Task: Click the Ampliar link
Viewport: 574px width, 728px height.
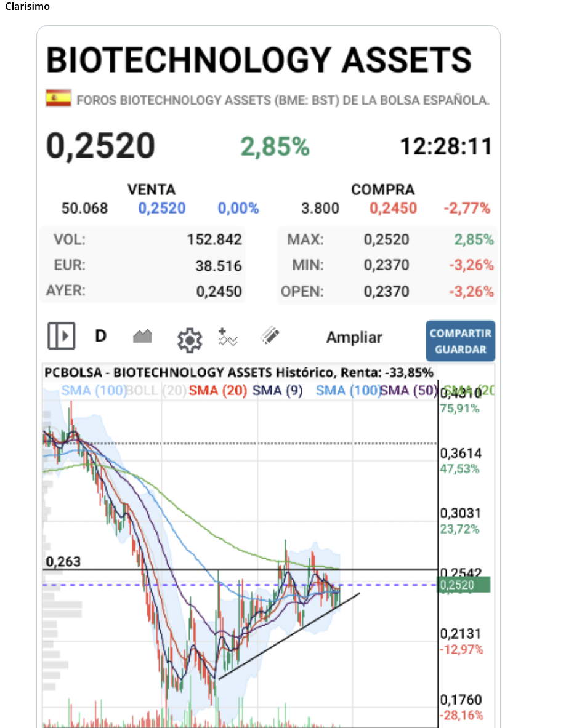Action: pos(354,337)
